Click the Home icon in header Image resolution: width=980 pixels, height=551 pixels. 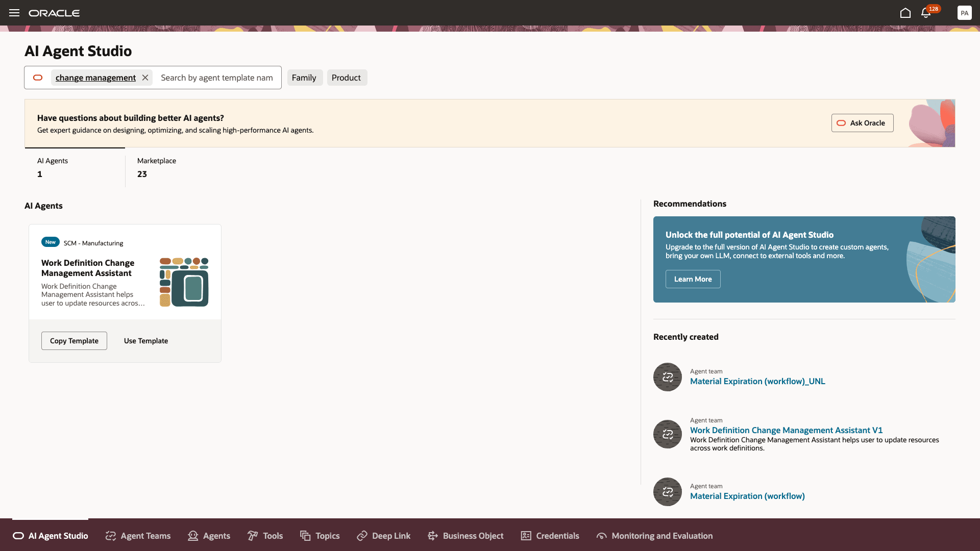click(x=905, y=13)
